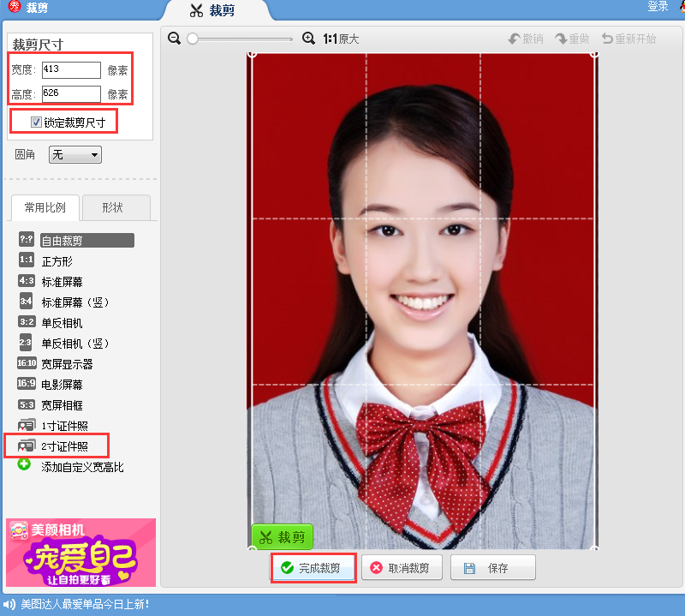Switch to the 常用比例 common ratios tab

[45, 207]
